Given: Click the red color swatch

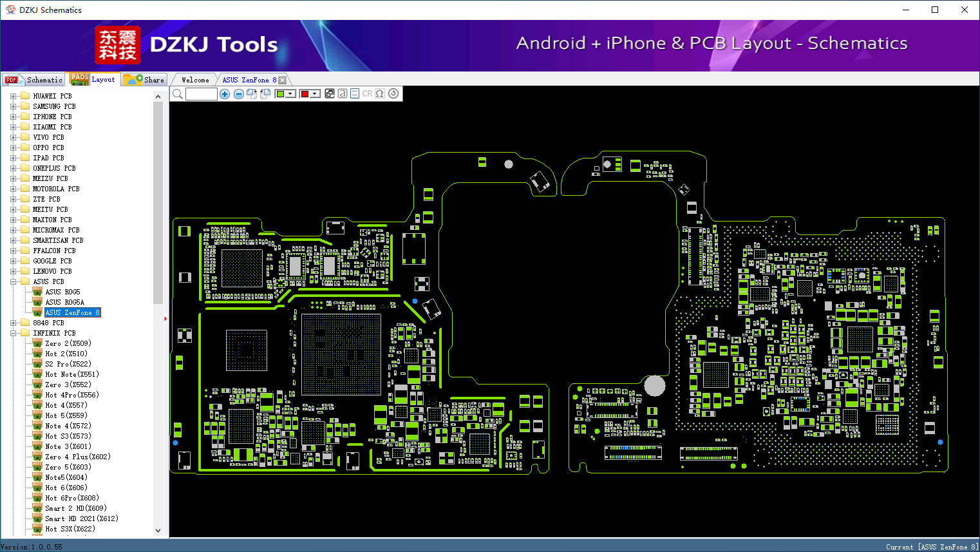Looking at the screenshot, I should pos(305,94).
